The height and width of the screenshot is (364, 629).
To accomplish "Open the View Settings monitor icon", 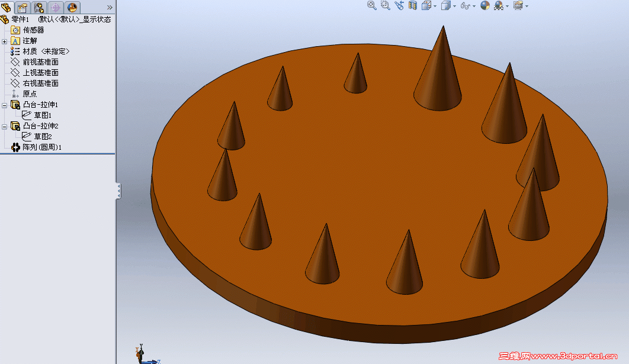I will coord(518,5).
